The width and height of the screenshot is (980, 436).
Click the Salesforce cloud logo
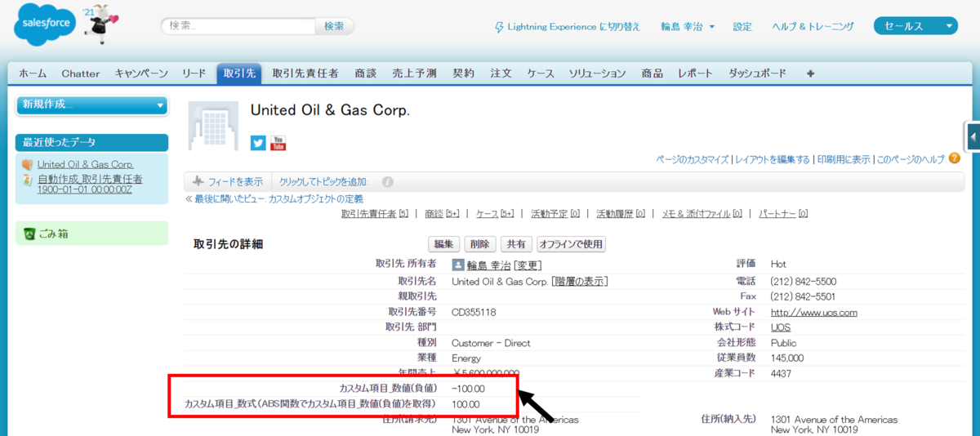pos(44,25)
